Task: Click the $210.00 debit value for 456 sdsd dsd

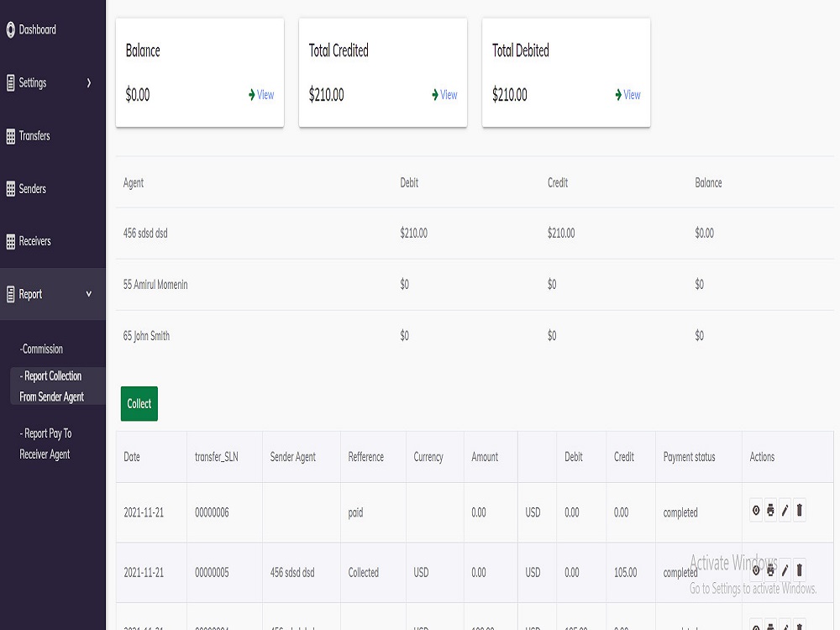Action: click(413, 234)
